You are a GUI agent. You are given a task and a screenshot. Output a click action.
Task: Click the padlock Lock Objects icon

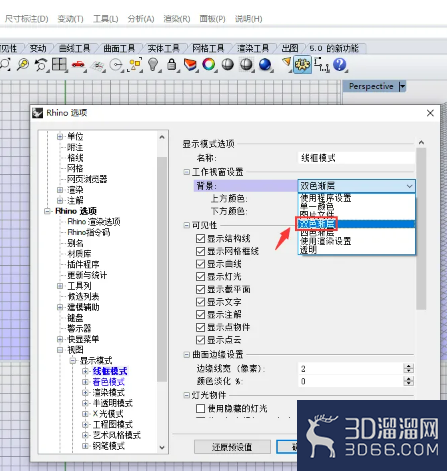172,64
